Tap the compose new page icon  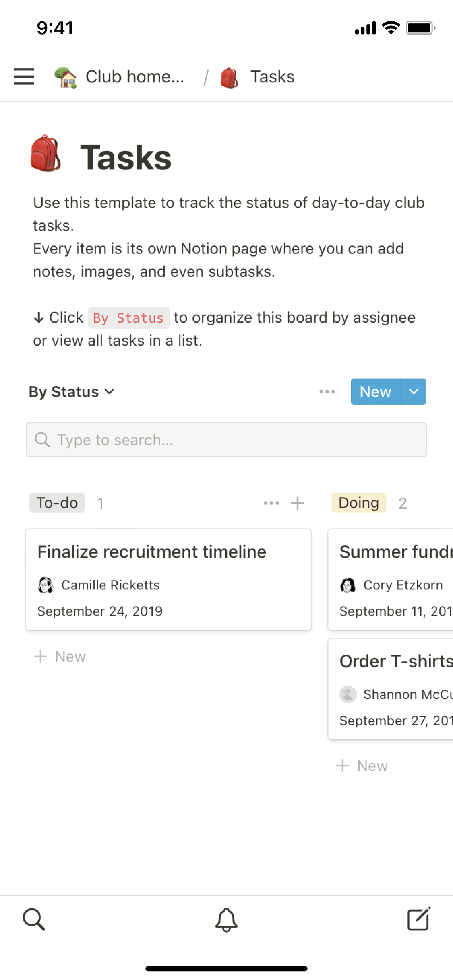(418, 919)
